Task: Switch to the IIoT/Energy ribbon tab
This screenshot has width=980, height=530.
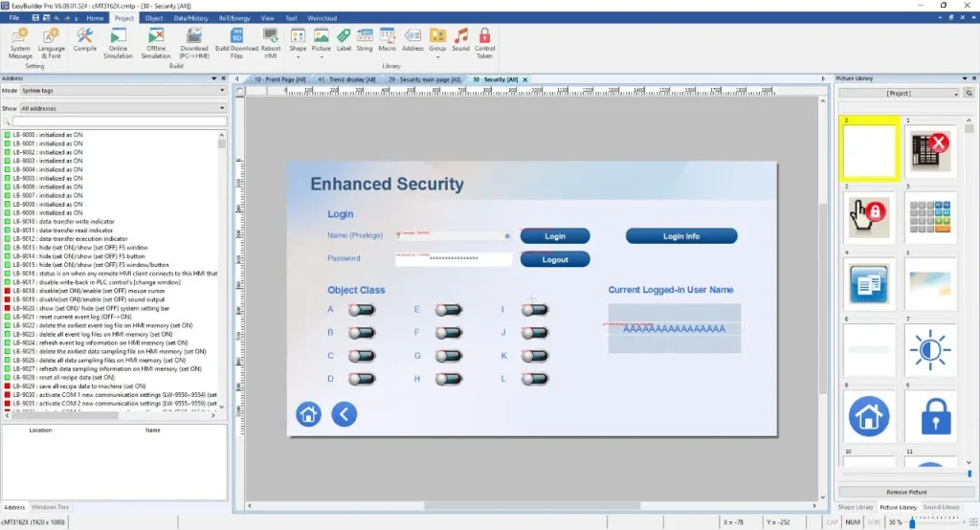Action: pyautogui.click(x=234, y=18)
